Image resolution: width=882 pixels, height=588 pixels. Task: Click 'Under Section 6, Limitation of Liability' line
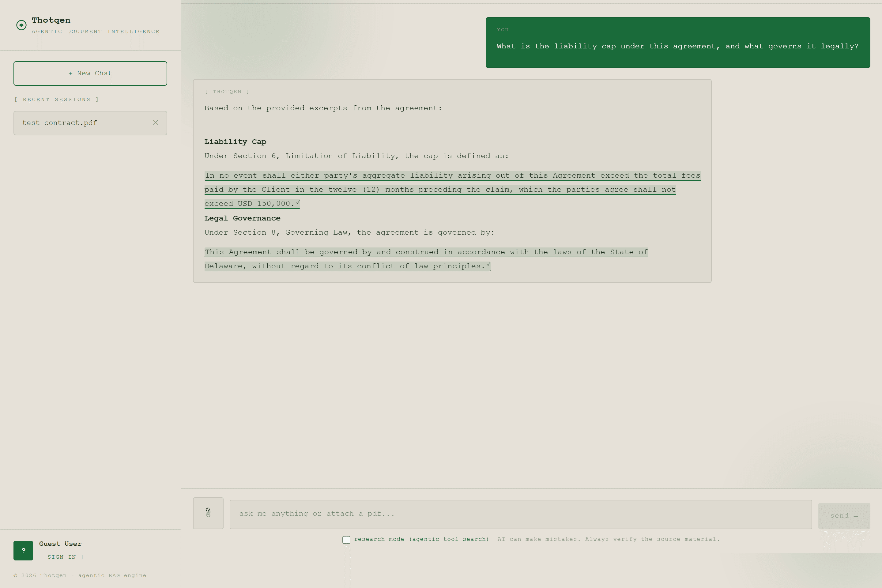tap(356, 156)
